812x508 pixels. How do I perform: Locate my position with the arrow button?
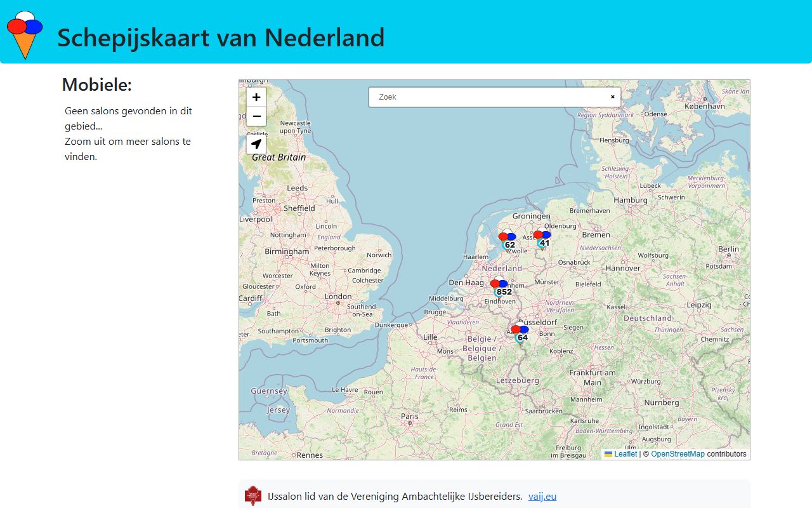tap(256, 144)
